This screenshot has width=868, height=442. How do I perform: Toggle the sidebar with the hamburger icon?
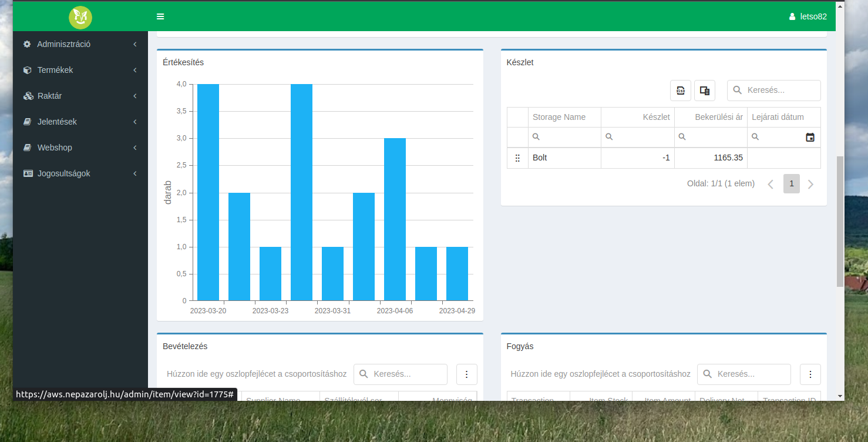(x=160, y=16)
